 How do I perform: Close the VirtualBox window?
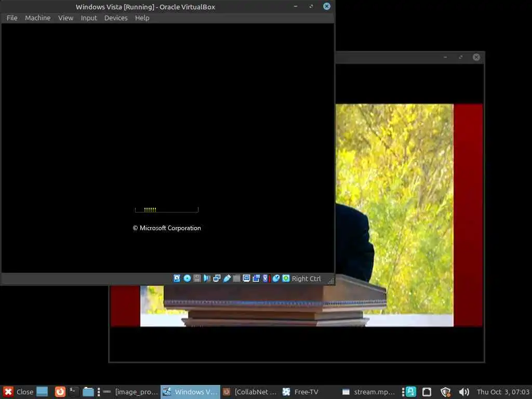[x=327, y=6]
